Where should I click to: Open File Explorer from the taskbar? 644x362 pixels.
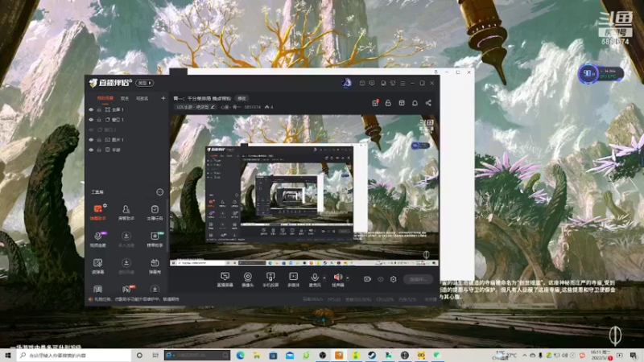(x=257, y=355)
